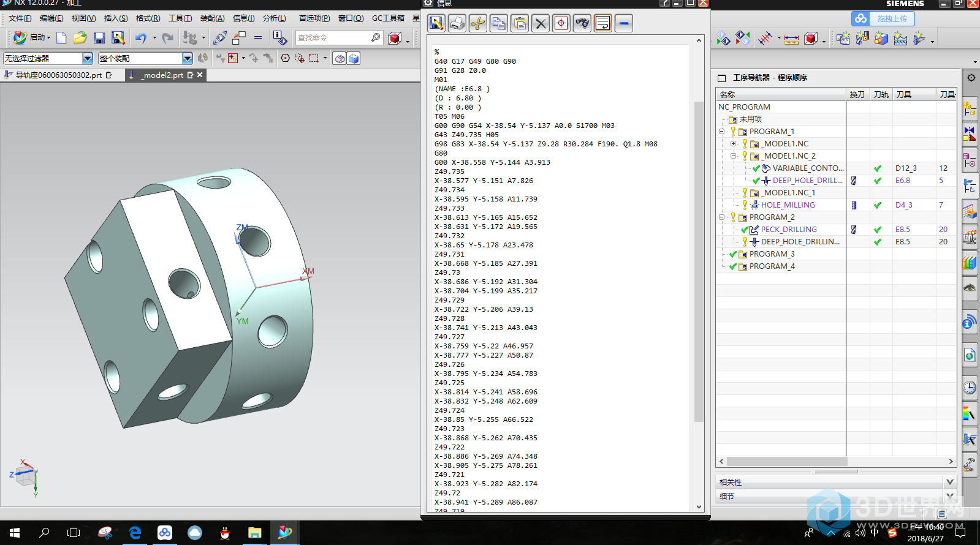Viewport: 980px width, 545px height.
Task: Click red cube rendering style icon
Action: click(x=395, y=38)
